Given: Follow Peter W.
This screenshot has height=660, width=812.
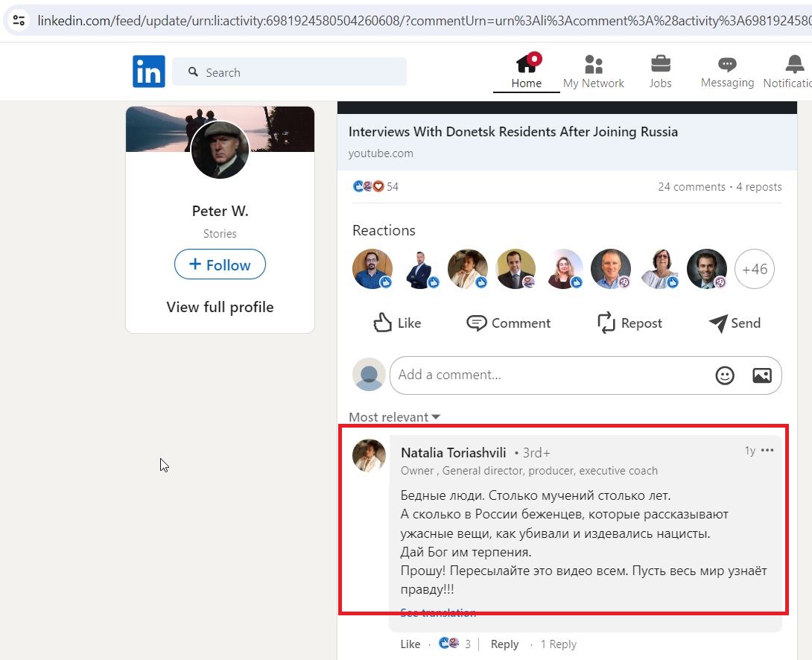Looking at the screenshot, I should (x=220, y=264).
